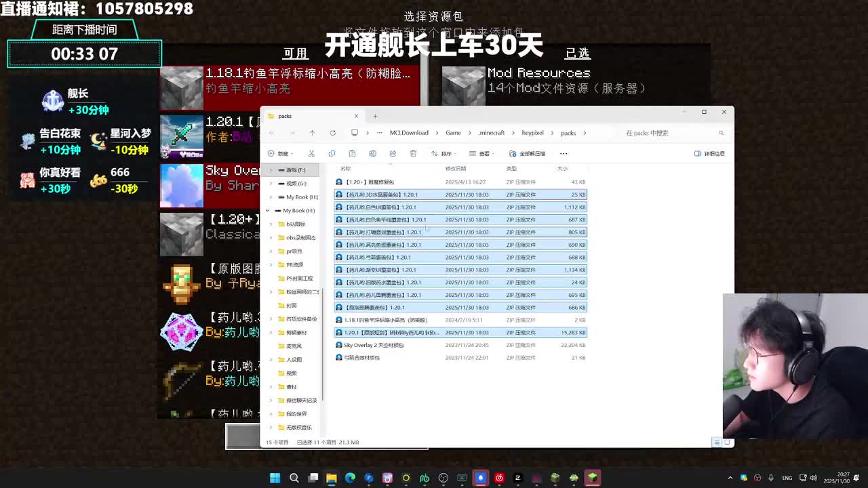Click the Copy icon in Explorer toolbar
868x488 pixels.
pyautogui.click(x=332, y=153)
